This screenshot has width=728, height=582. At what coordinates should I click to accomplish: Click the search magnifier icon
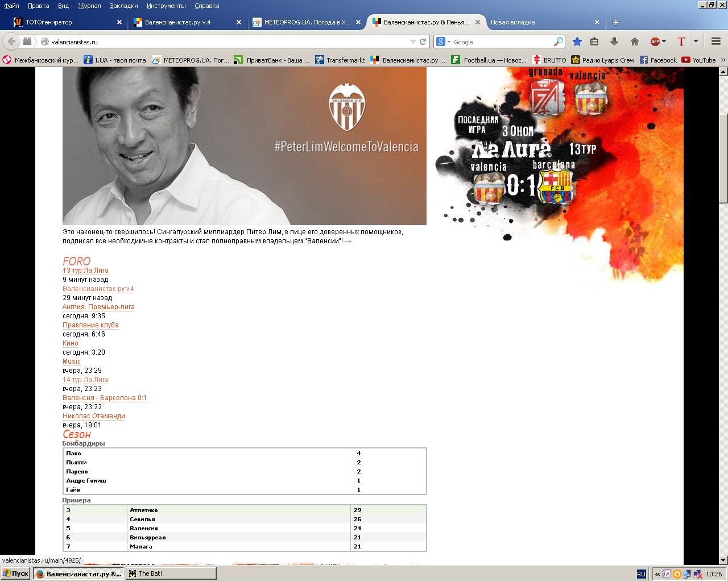558,41
